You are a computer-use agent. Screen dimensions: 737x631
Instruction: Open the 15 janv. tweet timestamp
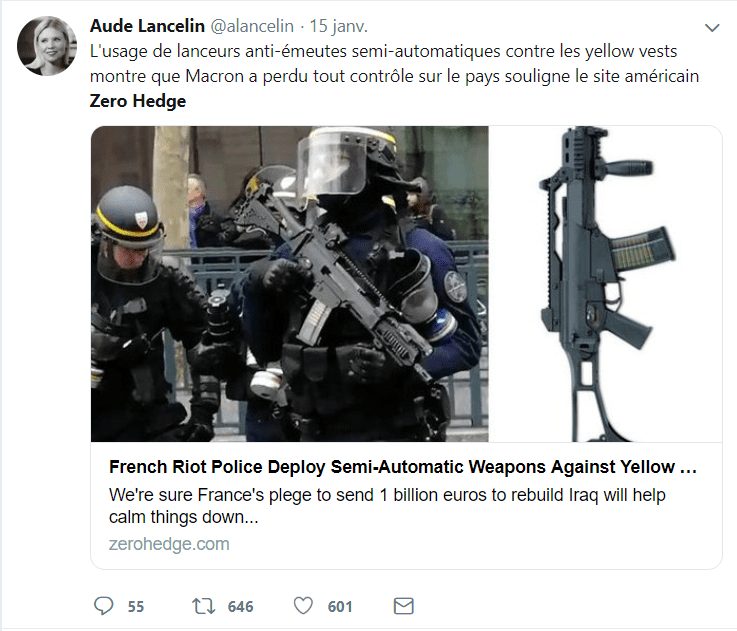(338, 26)
